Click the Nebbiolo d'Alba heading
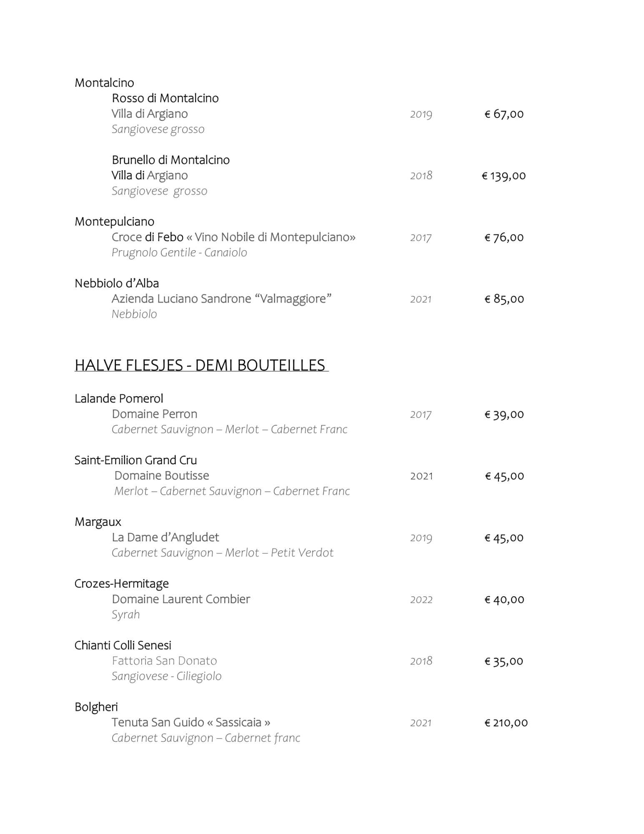 (x=117, y=284)
